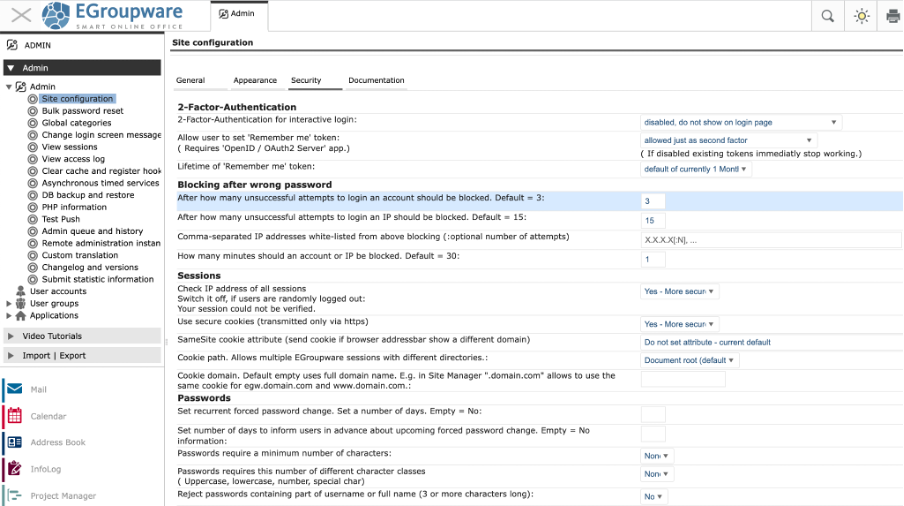
Task: Expand the User accounts tree node
Action: pyautogui.click(x=58, y=291)
